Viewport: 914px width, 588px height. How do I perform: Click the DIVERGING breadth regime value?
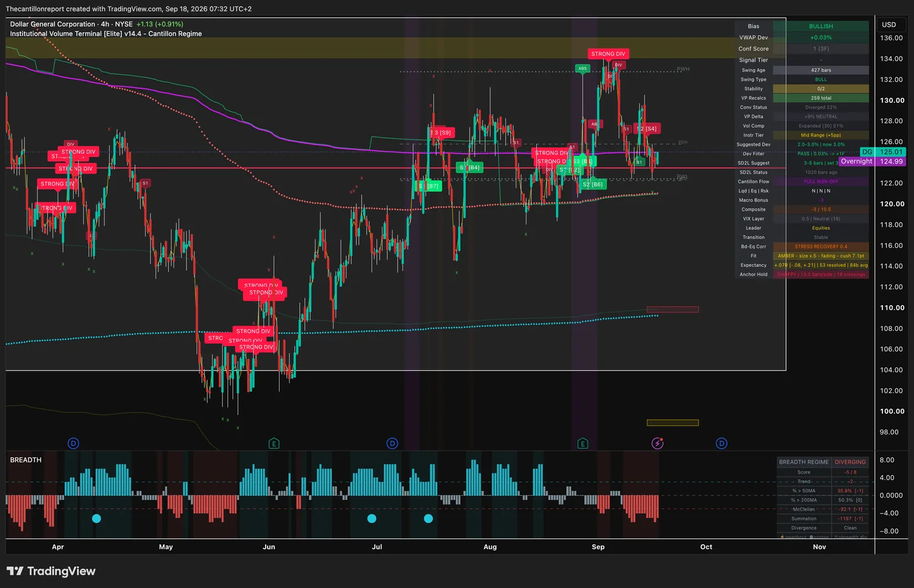click(x=850, y=462)
